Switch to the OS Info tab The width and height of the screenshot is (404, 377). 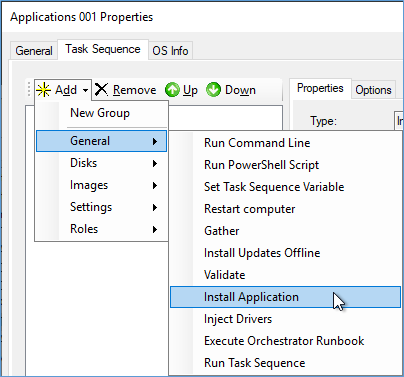coord(170,51)
